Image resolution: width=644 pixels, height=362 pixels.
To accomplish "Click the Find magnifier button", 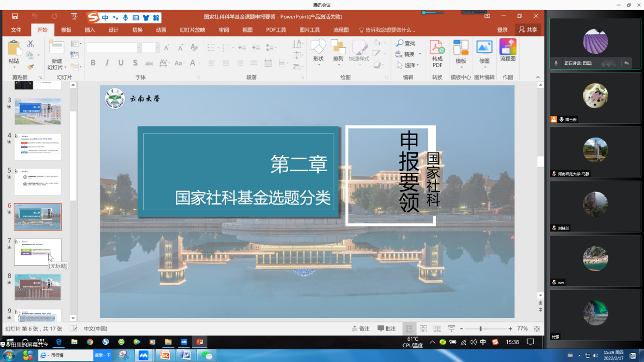I will coord(406,43).
